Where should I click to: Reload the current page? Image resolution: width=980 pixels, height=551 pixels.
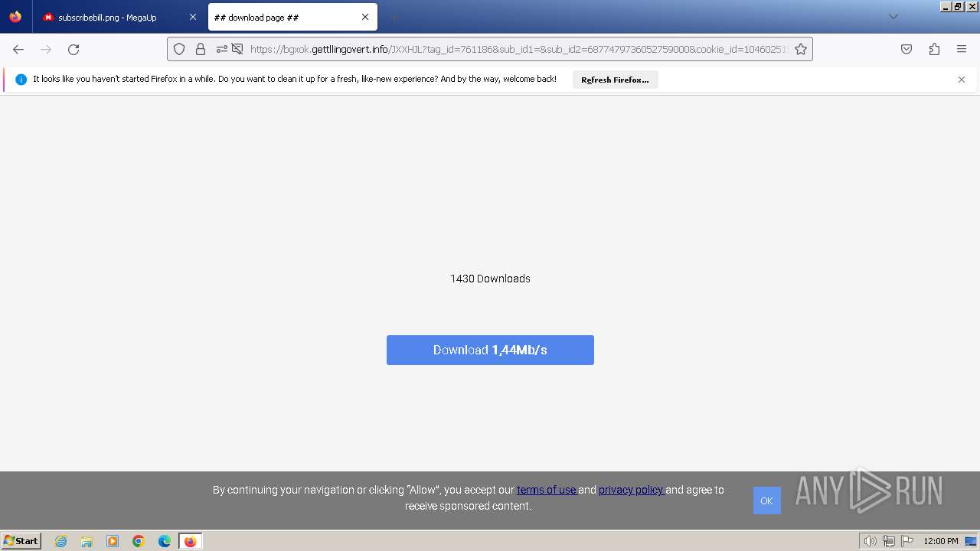(73, 49)
